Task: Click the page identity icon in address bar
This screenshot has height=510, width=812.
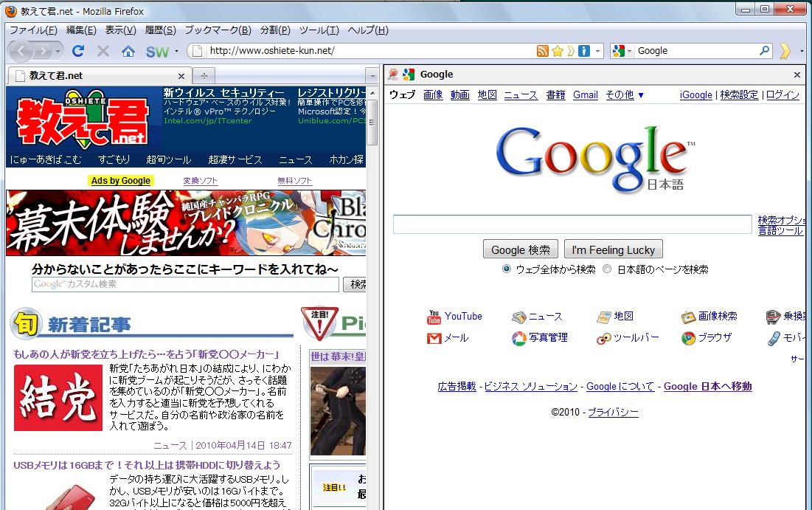Action: pyautogui.click(x=197, y=51)
